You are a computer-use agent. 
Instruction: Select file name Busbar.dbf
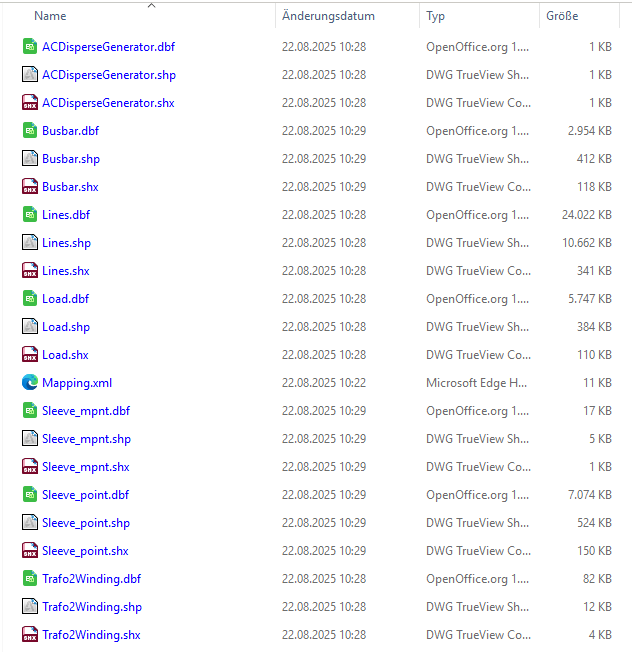71,131
